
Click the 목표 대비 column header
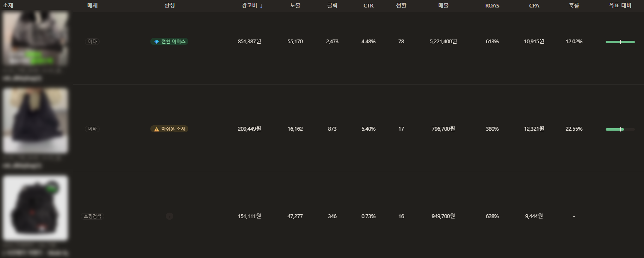pos(620,6)
